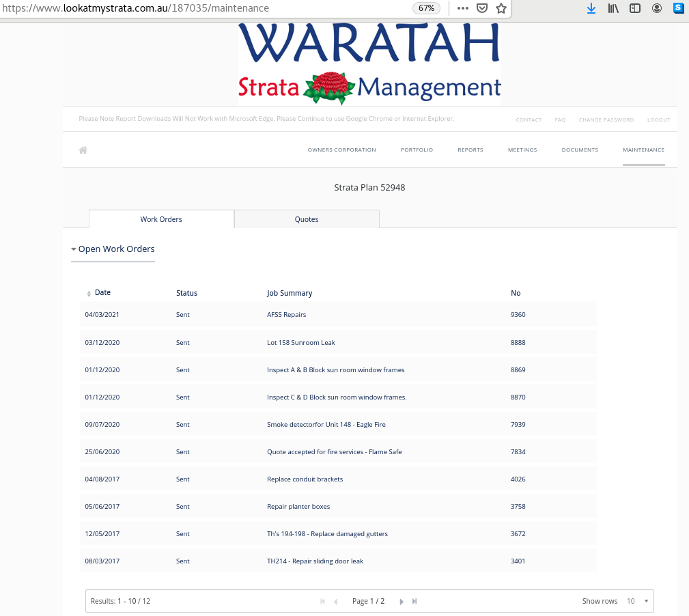This screenshot has width=689, height=616.
Task: Bookmark this page with the star
Action: point(501,8)
